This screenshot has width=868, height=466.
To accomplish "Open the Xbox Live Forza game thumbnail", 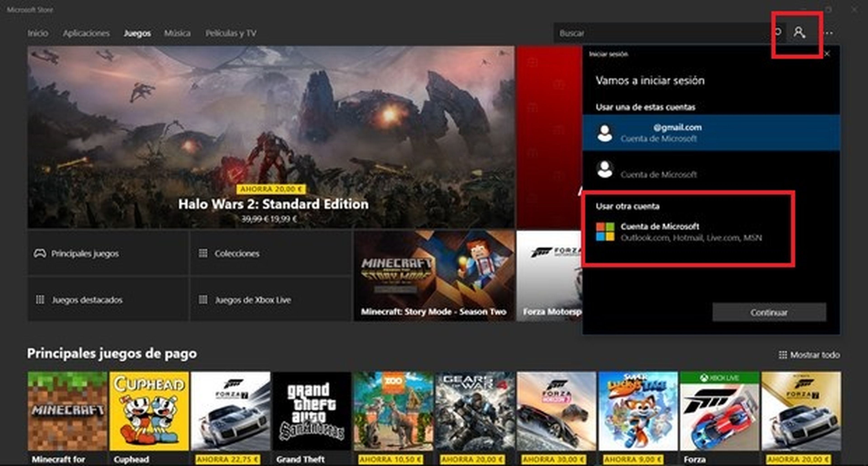I will (720, 411).
